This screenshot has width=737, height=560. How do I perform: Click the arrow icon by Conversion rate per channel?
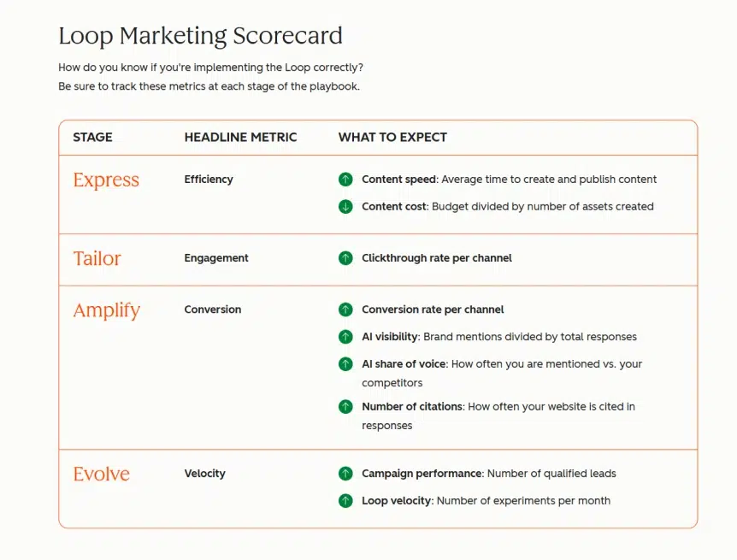[x=345, y=309]
